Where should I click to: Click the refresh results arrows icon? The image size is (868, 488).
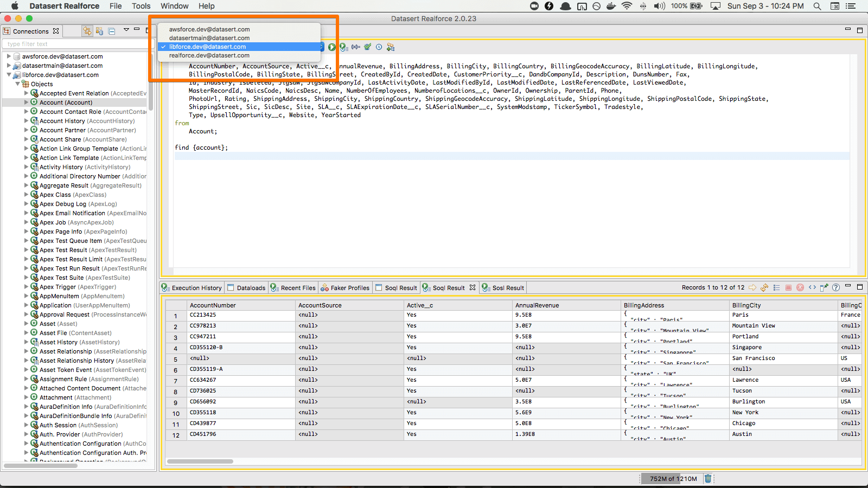click(764, 287)
